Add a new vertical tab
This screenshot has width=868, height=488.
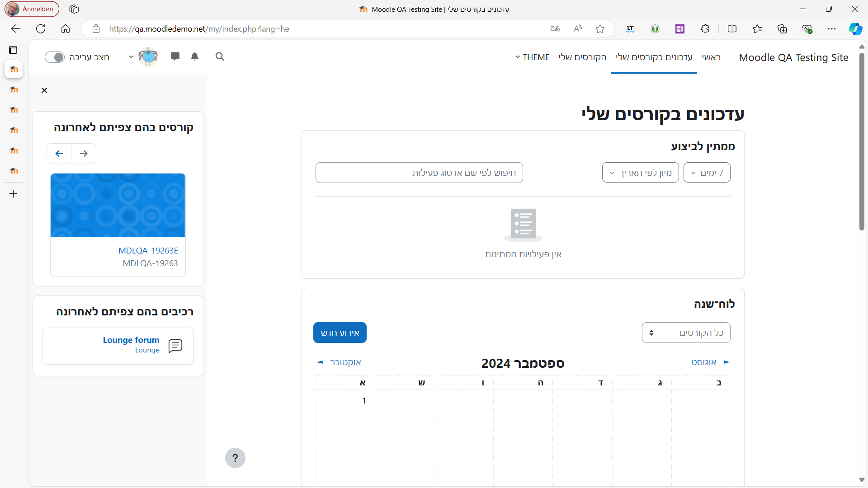click(x=14, y=194)
